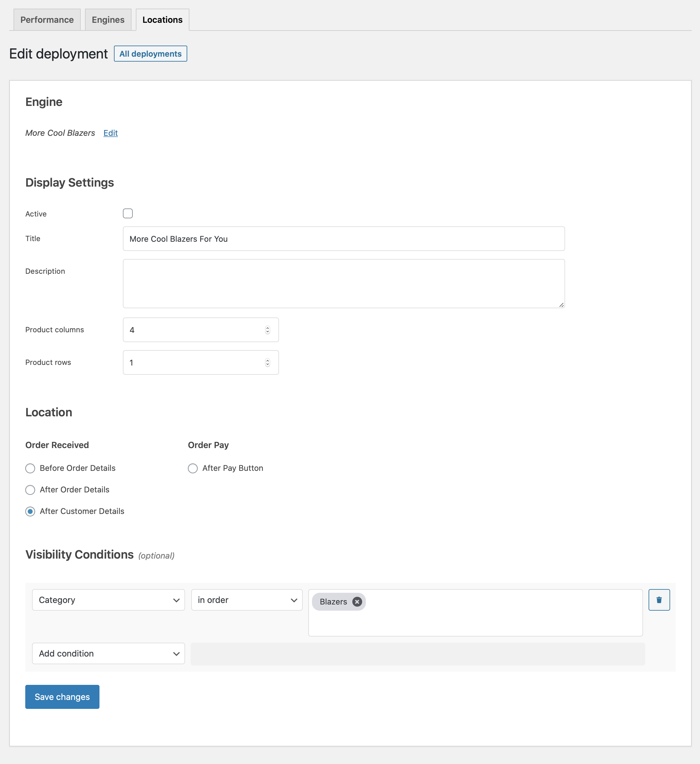Focus the Title text field
This screenshot has width=700, height=764.
pyautogui.click(x=343, y=238)
